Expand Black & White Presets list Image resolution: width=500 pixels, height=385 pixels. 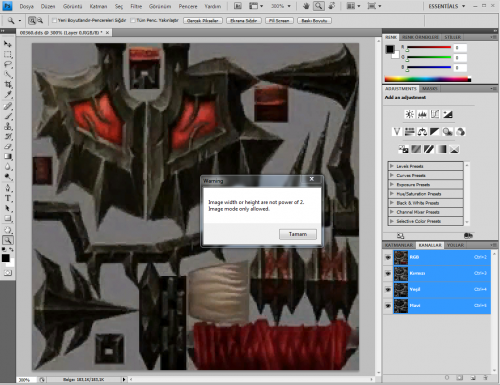[392, 203]
